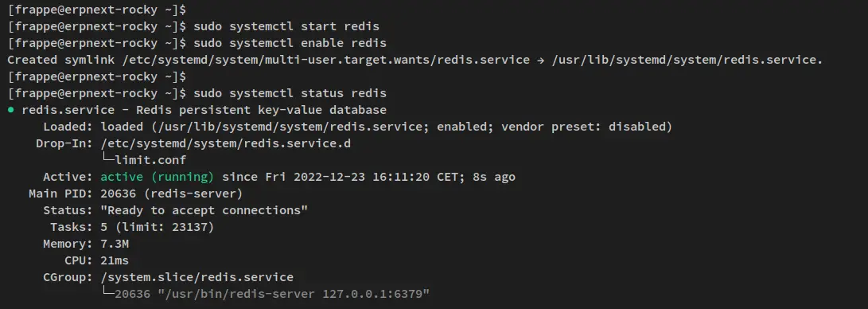Image resolution: width=868 pixels, height=309 pixels.
Task: Click the Memory value 7.3M
Action: pos(115,244)
